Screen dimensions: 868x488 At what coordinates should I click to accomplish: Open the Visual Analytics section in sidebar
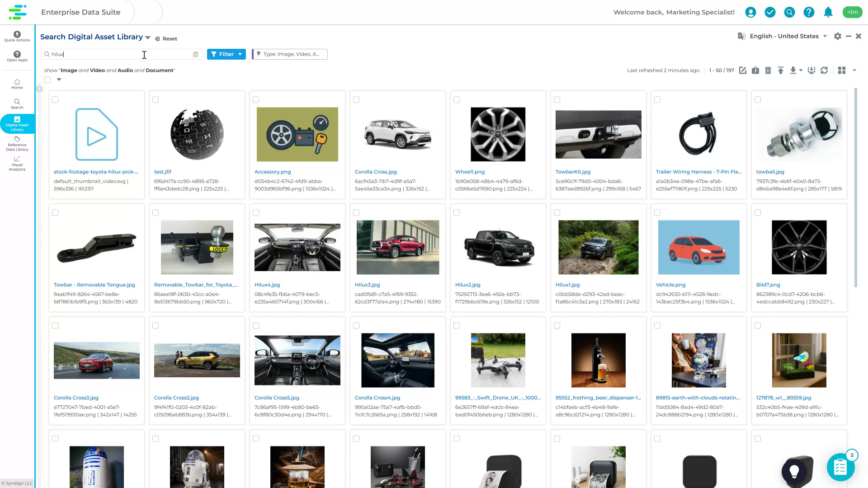pos(17,164)
